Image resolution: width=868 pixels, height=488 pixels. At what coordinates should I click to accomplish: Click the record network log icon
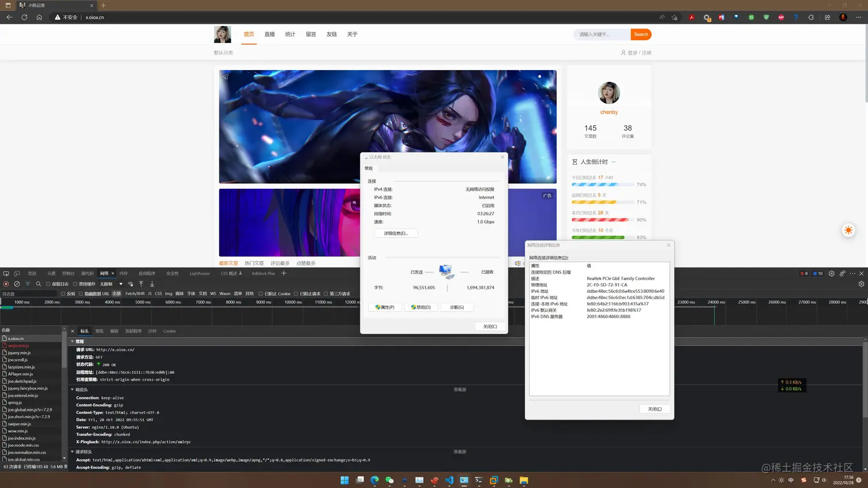tap(6, 284)
